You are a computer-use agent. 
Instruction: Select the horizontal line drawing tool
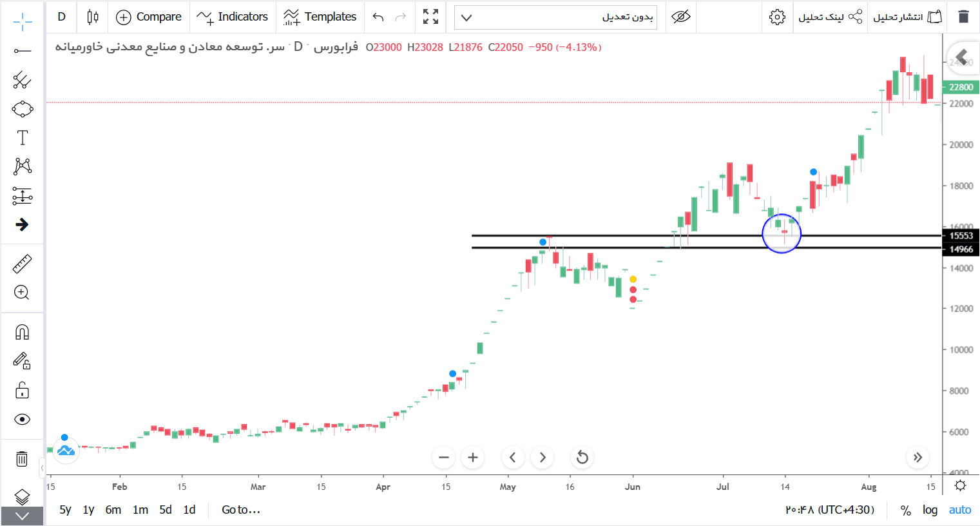click(x=22, y=50)
